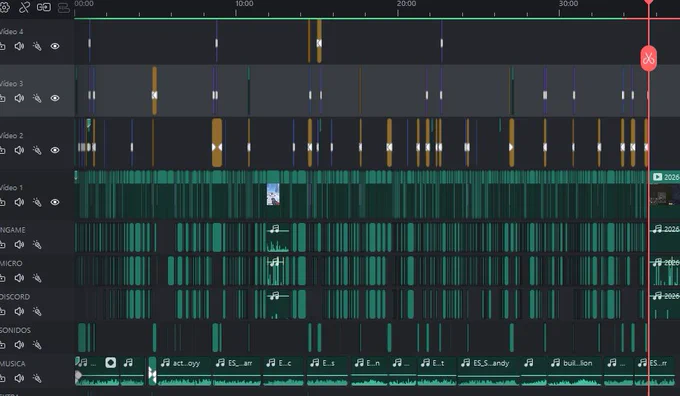Image resolution: width=680 pixels, height=396 pixels.
Task: Select the music-note clip on MICRO track
Action: pos(275,271)
